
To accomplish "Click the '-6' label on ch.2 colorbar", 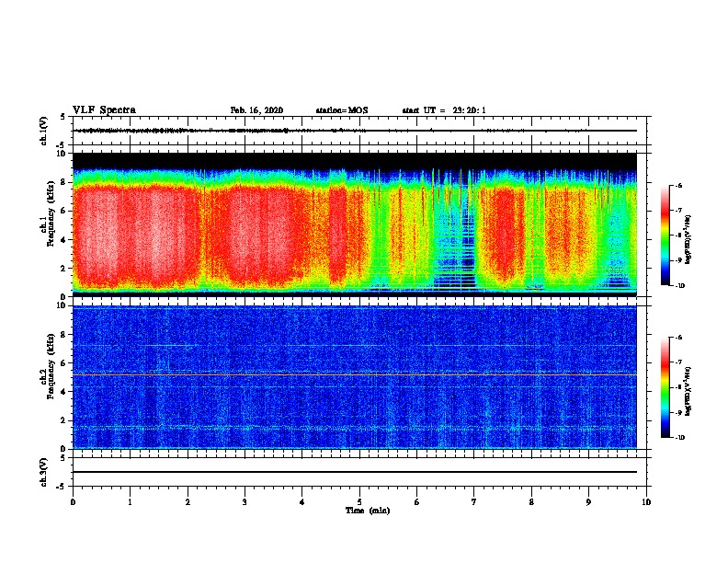I will coord(678,338).
